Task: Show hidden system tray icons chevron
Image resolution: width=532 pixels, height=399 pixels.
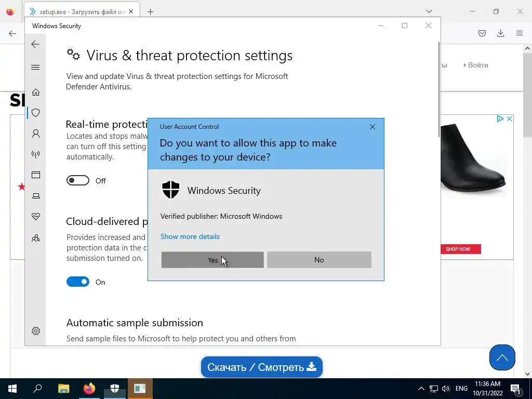Action: coord(421,389)
